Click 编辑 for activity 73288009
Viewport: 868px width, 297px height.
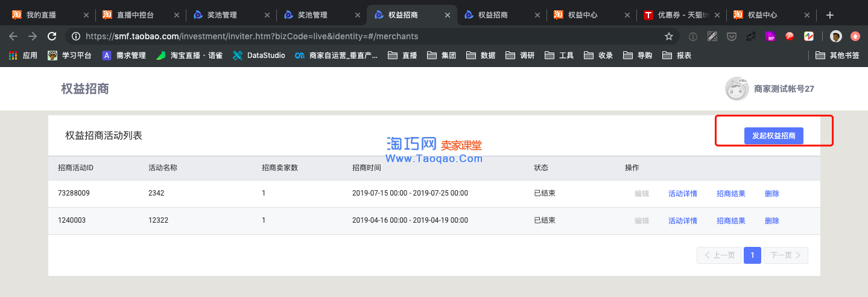642,194
